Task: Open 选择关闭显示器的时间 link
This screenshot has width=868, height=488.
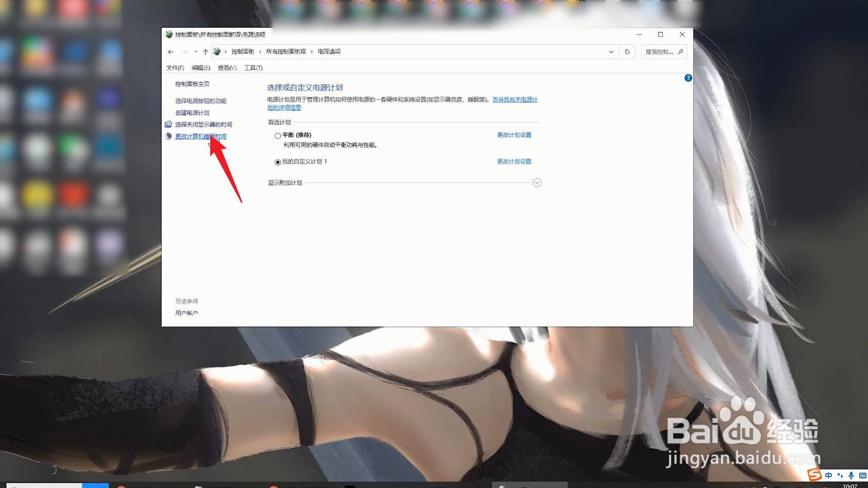Action: tap(204, 124)
